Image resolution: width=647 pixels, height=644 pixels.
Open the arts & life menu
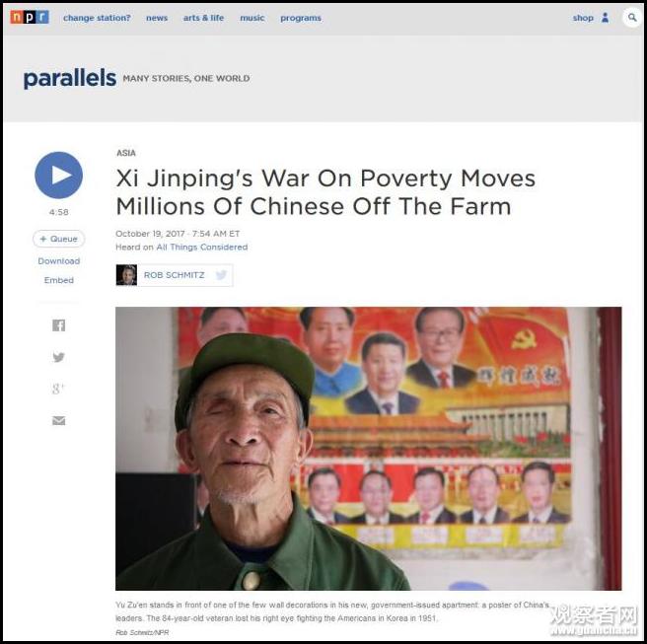203,18
